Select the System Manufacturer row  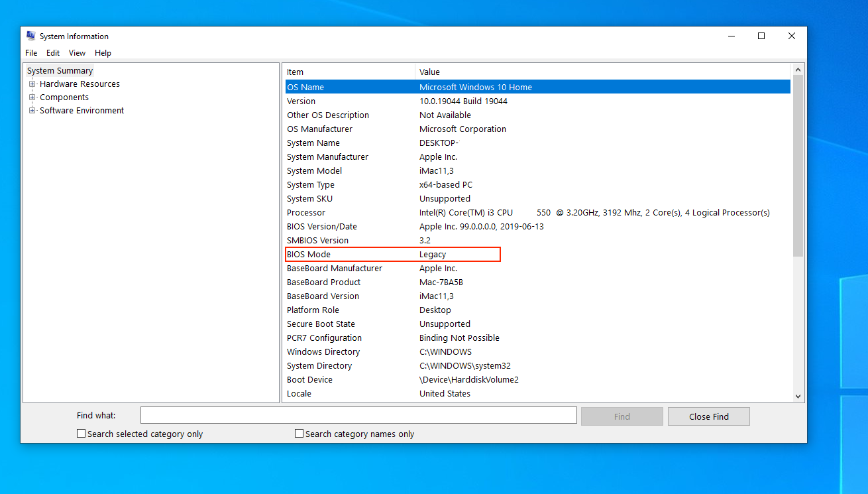(x=537, y=156)
